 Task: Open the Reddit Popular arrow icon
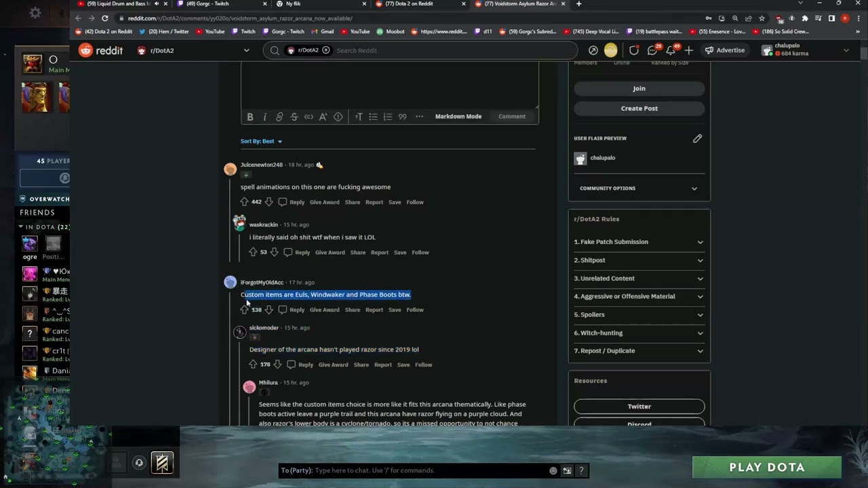click(x=593, y=50)
